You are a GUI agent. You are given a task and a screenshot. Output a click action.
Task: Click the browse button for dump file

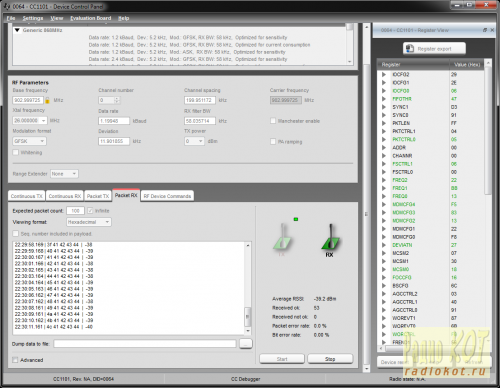246,344
